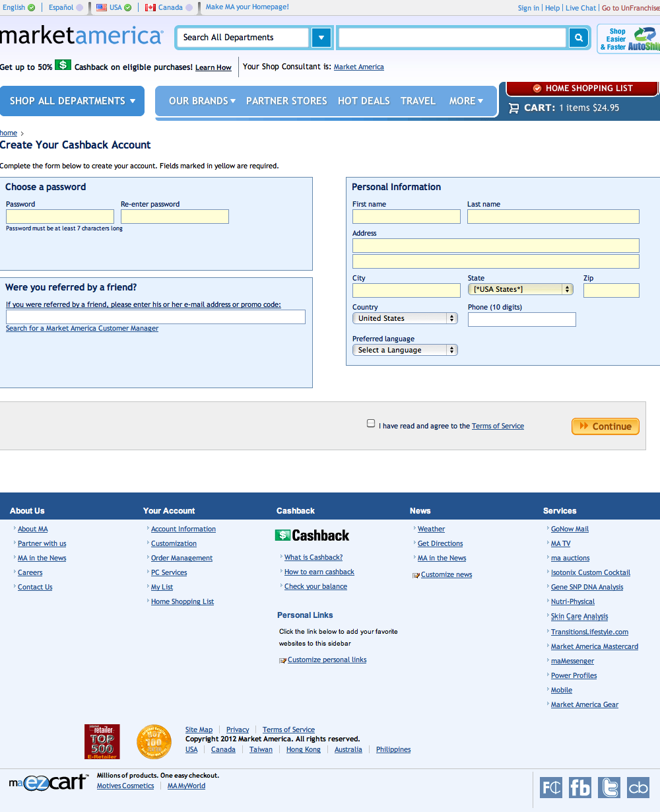The image size is (660, 812).
Task: Open the 'Select a Language' dropdown
Action: coord(405,349)
